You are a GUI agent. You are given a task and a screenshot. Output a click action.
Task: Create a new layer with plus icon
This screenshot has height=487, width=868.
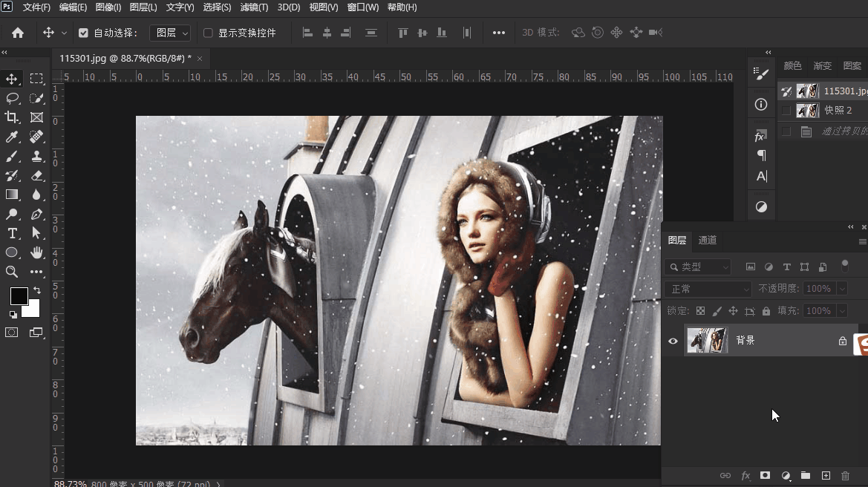click(x=826, y=475)
